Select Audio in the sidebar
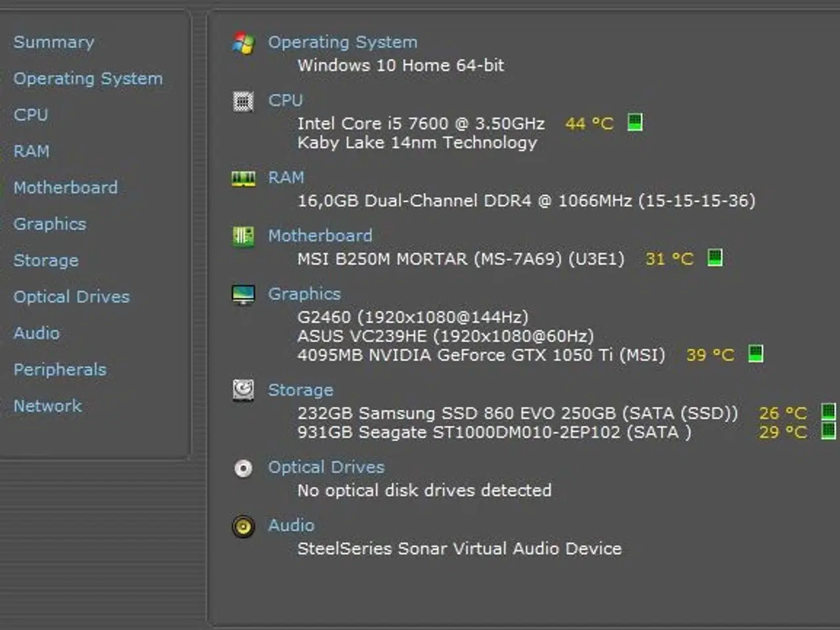The height and width of the screenshot is (630, 840). click(x=37, y=333)
